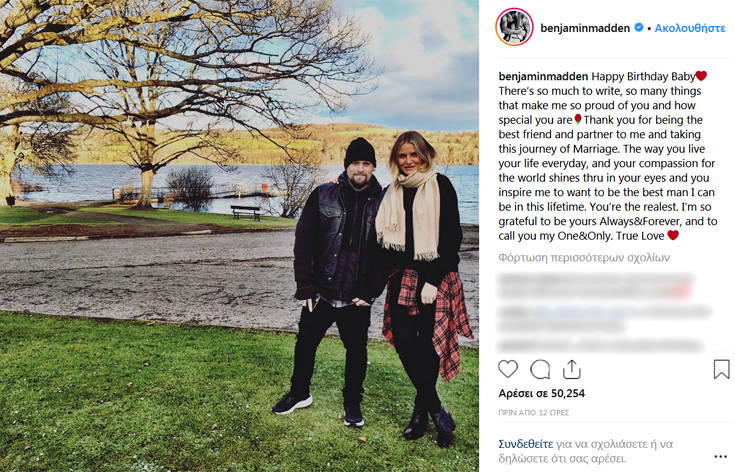
Task: Click the red heart emoji after True Love
Action: 673,235
